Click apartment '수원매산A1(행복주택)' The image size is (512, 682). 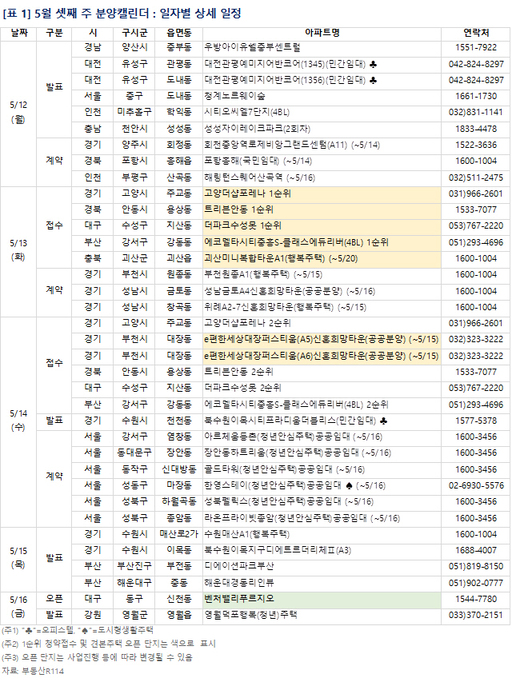(x=247, y=534)
